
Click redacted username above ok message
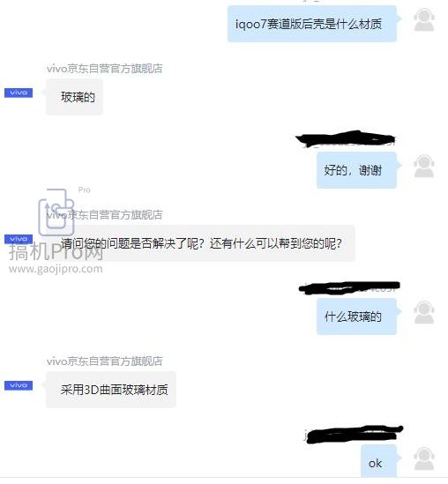[355, 434]
